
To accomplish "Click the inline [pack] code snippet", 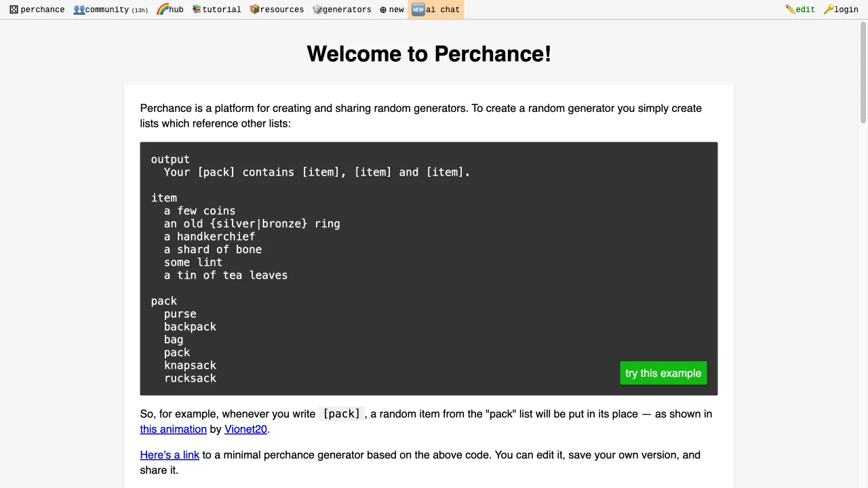I will pos(341,414).
